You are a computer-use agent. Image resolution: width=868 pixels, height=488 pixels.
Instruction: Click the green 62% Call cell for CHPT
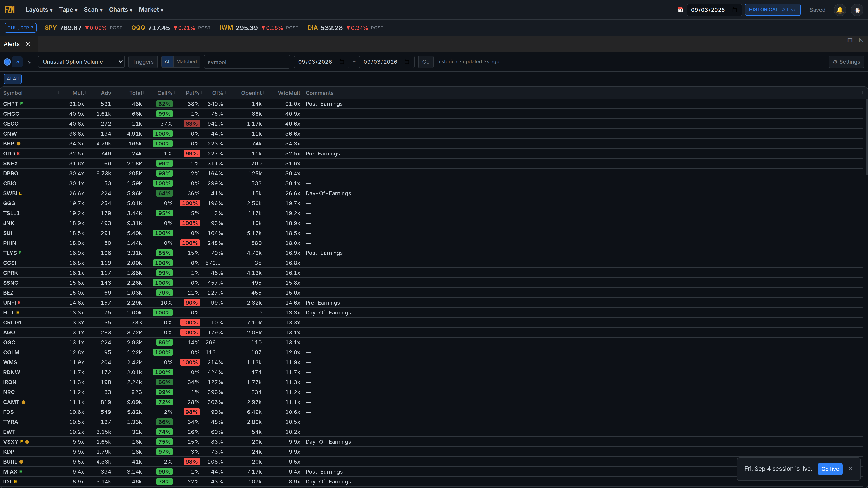click(164, 104)
